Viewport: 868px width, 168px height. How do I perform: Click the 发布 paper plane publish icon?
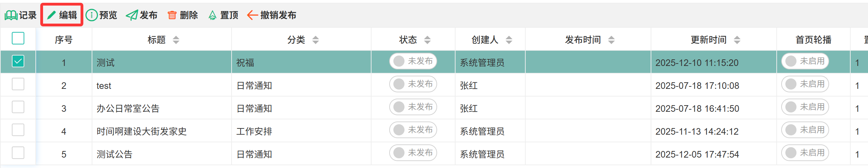pyautogui.click(x=132, y=15)
